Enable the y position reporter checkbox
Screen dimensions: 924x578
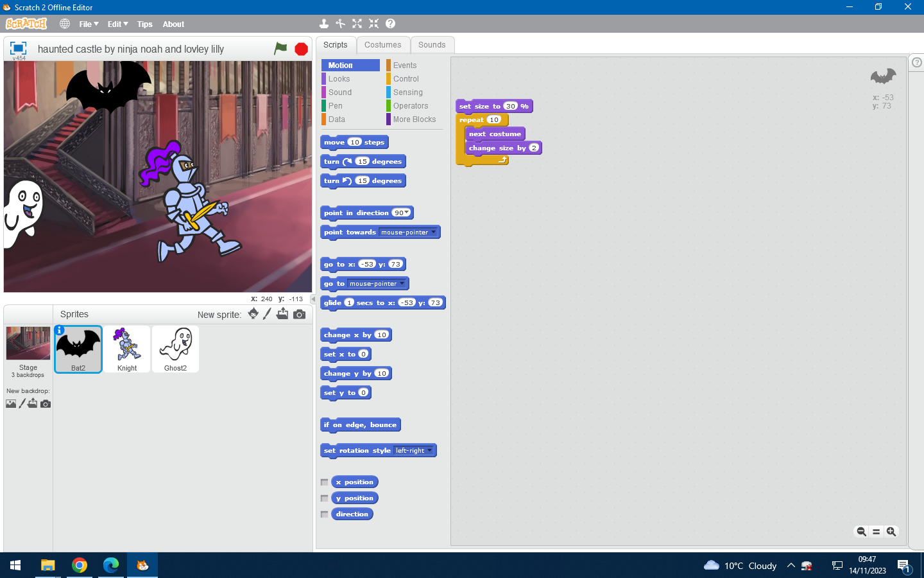point(325,498)
